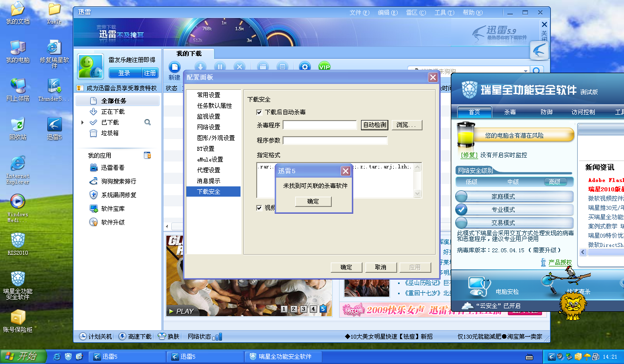
Task: Click into the 杀毒程序 input field
Action: click(320, 125)
